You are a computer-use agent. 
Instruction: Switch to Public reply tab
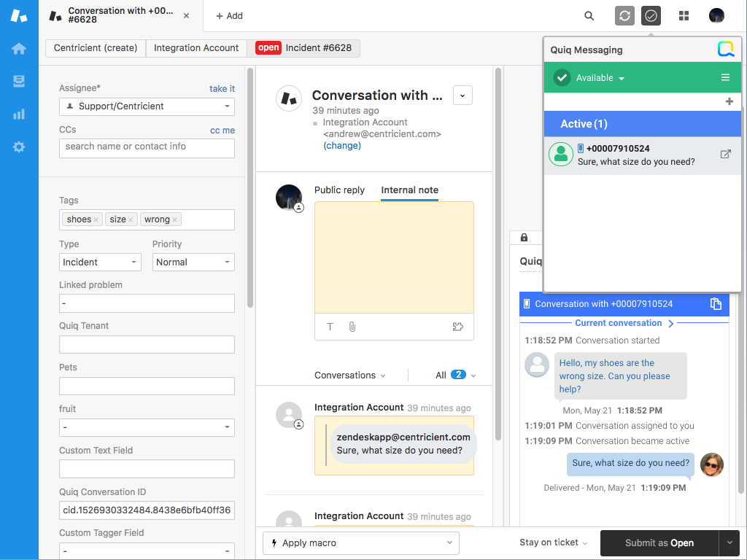tap(339, 190)
